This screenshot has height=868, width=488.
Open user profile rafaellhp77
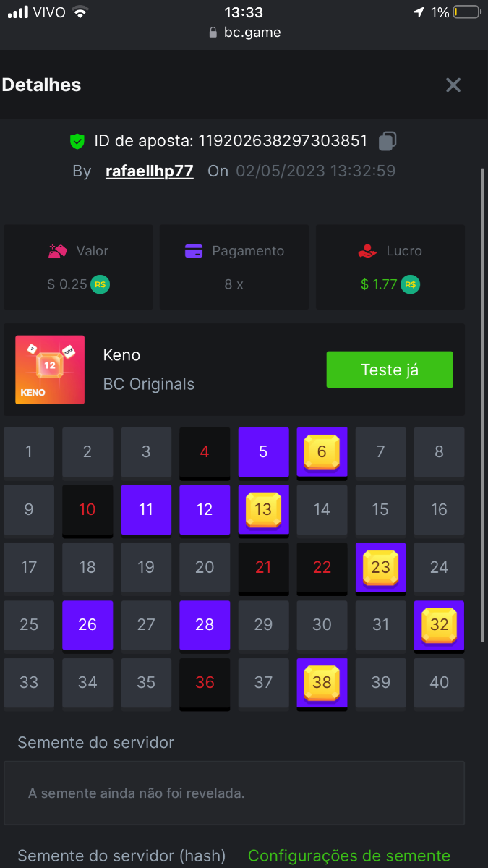tap(150, 171)
